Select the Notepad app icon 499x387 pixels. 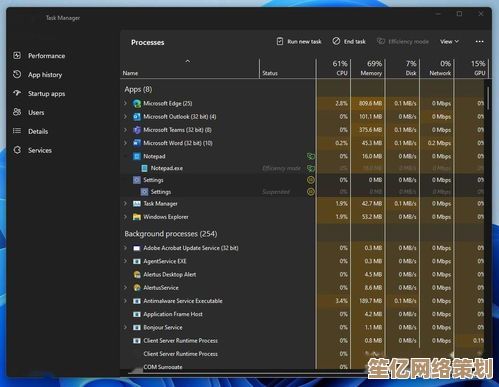(x=137, y=156)
